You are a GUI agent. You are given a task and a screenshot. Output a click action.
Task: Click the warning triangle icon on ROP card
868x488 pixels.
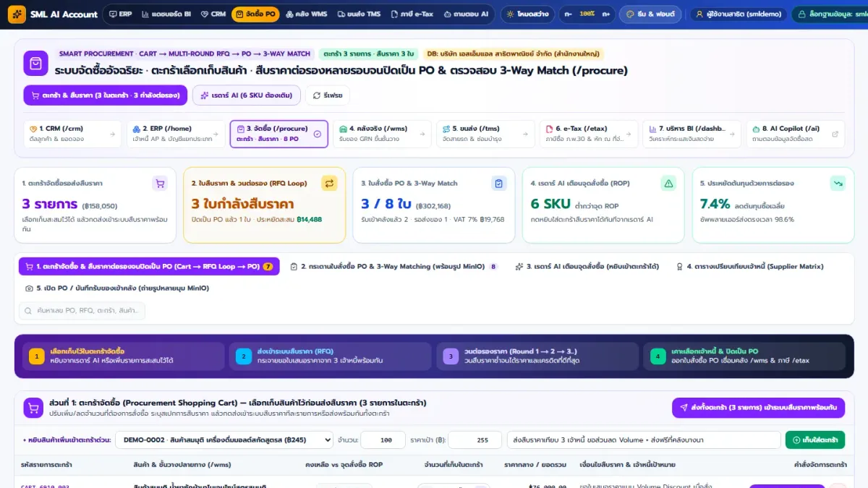(x=668, y=184)
